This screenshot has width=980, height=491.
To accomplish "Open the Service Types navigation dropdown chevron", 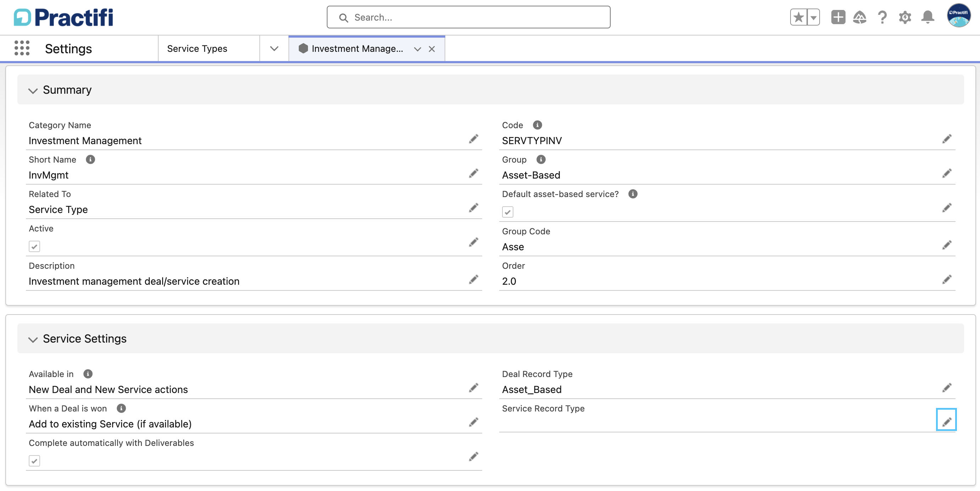I will [x=274, y=49].
